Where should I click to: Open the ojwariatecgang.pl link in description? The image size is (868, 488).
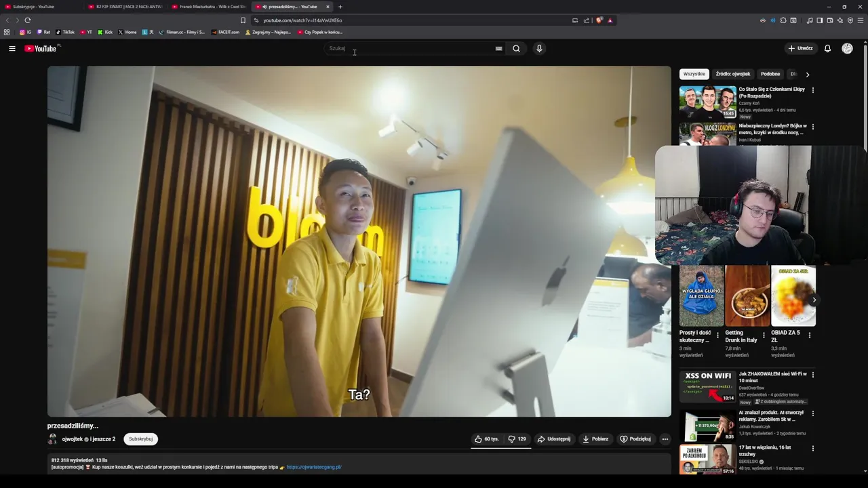(x=313, y=467)
